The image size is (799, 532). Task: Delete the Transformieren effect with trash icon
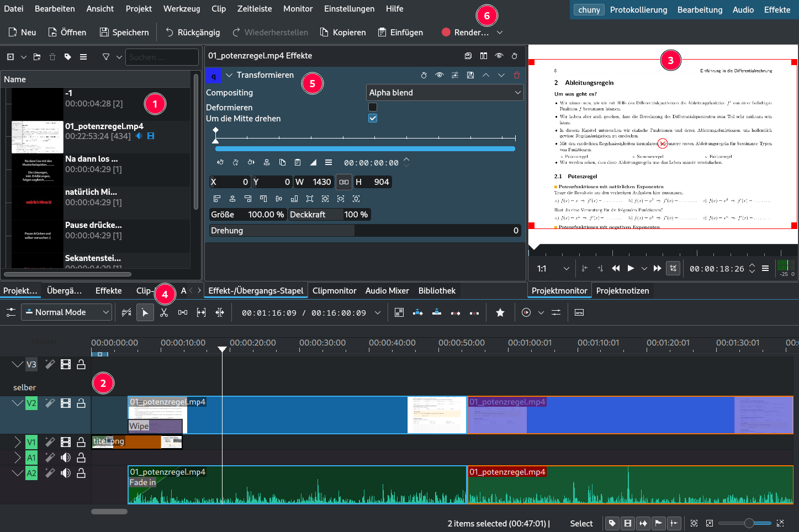pyautogui.click(x=517, y=75)
